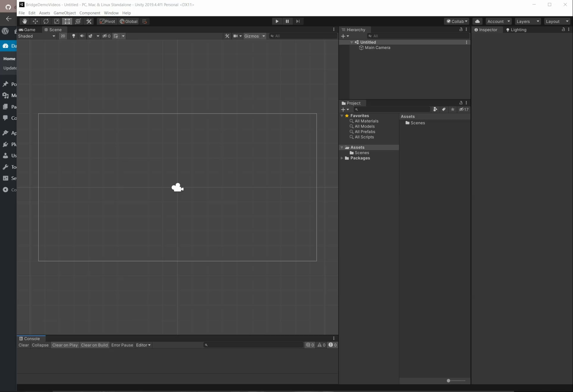Open the Window menu
Viewport: 573px width, 392px height.
(x=111, y=13)
